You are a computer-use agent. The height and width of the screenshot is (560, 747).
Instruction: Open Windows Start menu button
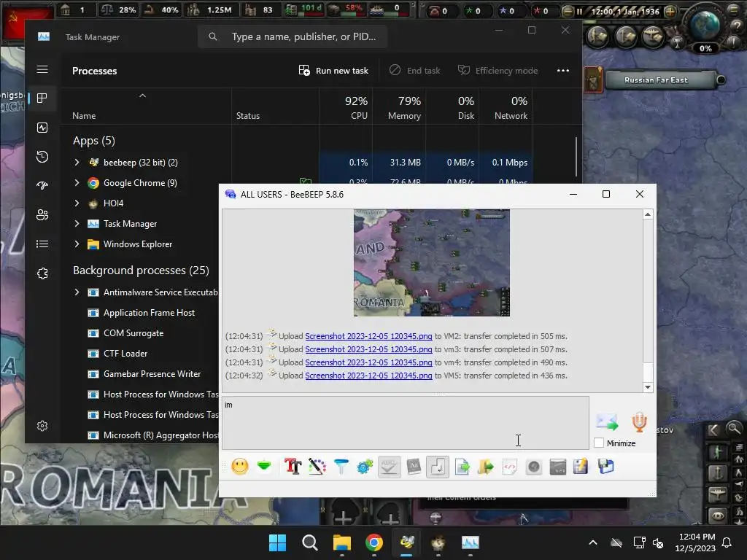tap(277, 542)
